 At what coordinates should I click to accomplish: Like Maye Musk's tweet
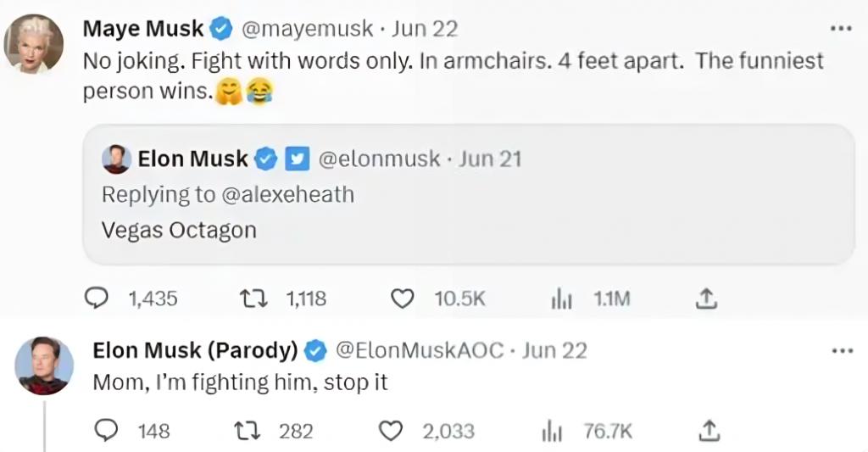tap(403, 299)
